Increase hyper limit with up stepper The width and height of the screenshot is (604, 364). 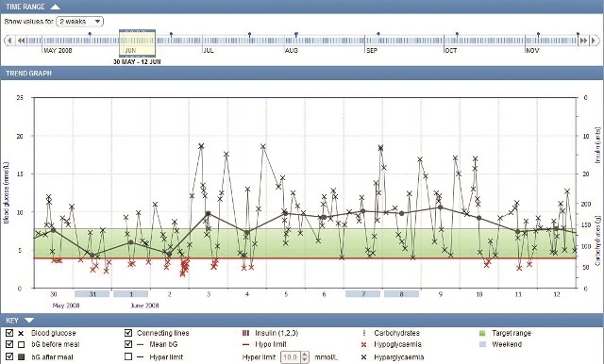click(x=305, y=355)
